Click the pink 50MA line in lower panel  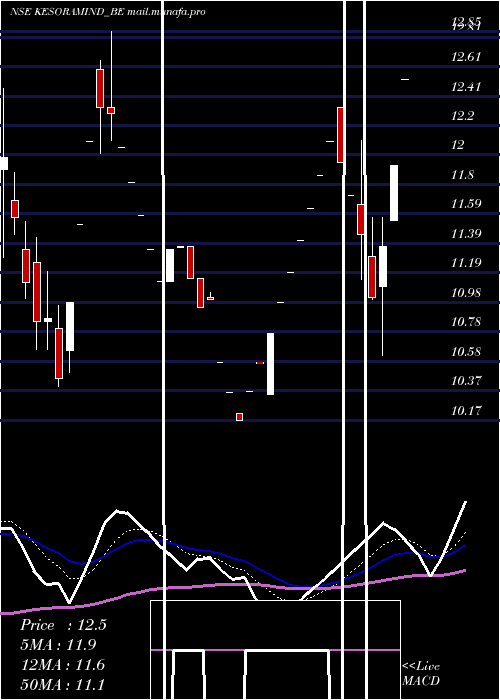coord(232,584)
